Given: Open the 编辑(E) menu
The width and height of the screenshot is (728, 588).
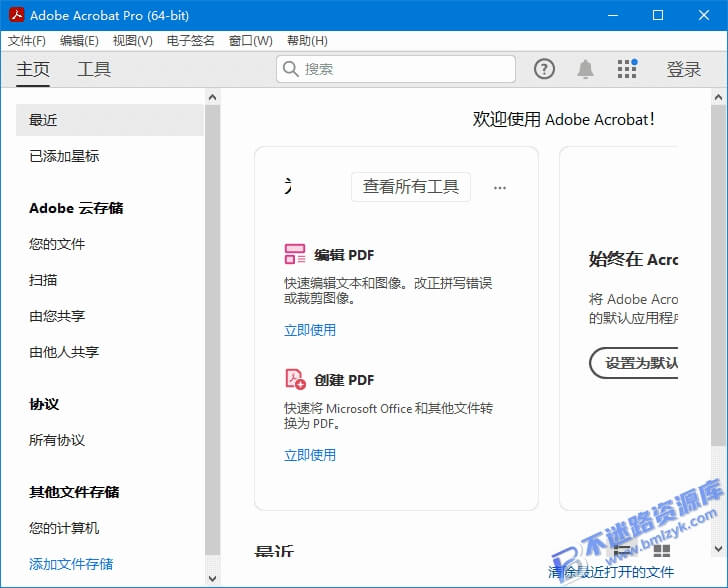Looking at the screenshot, I should 79,41.
